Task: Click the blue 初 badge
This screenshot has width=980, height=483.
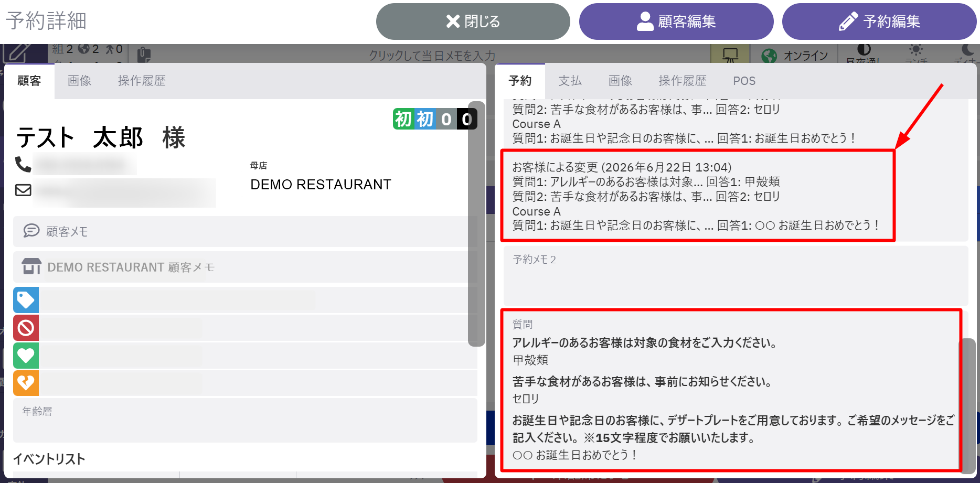Action: (425, 119)
